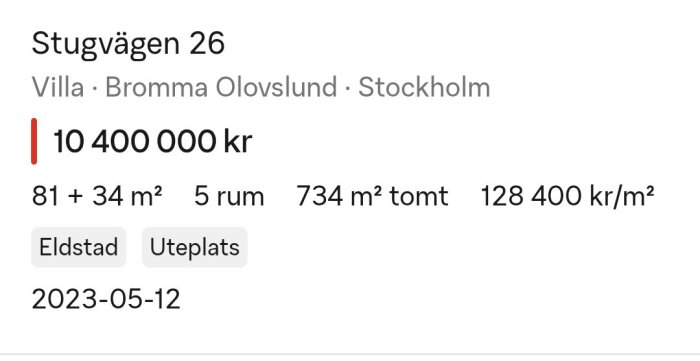Click the word tomt
Screen dimensions: 700x361
[419, 196]
